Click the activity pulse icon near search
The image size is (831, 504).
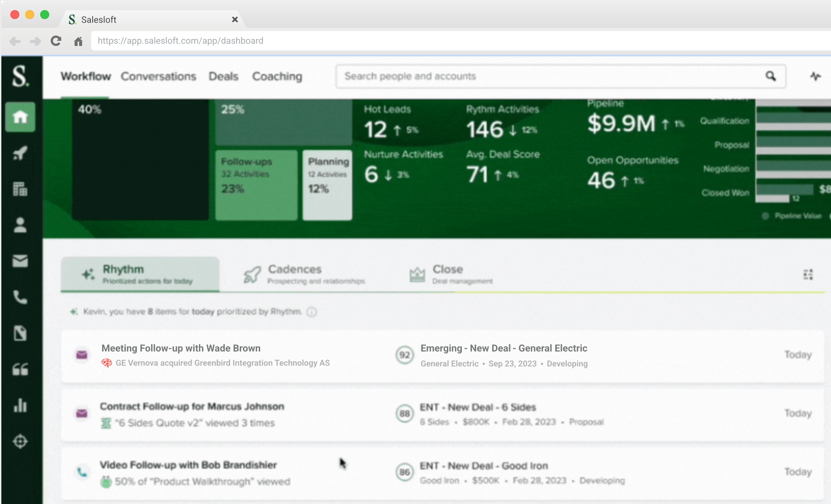[x=815, y=76]
